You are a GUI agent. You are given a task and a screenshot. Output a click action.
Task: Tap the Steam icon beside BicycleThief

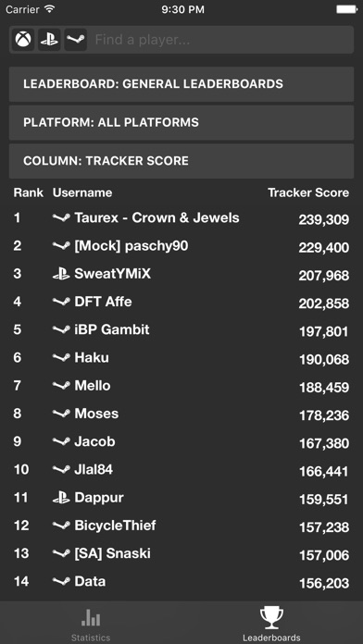(x=61, y=526)
